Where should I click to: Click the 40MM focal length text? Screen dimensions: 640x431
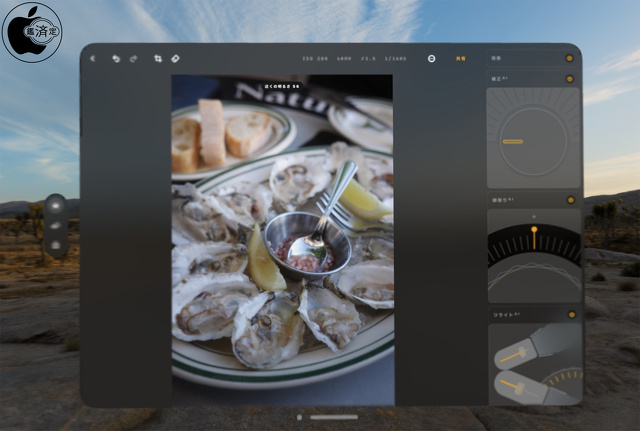pyautogui.click(x=344, y=58)
